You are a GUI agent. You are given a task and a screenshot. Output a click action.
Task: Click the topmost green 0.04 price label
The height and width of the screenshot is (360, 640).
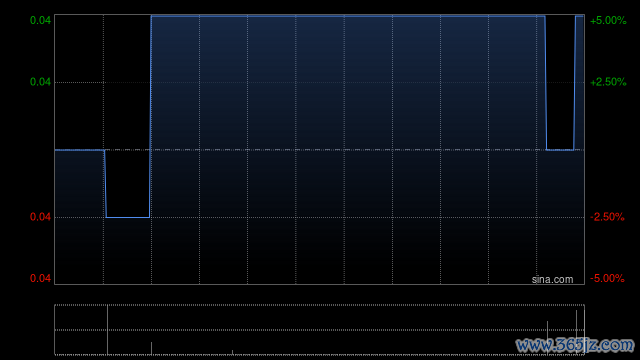pyautogui.click(x=40, y=20)
